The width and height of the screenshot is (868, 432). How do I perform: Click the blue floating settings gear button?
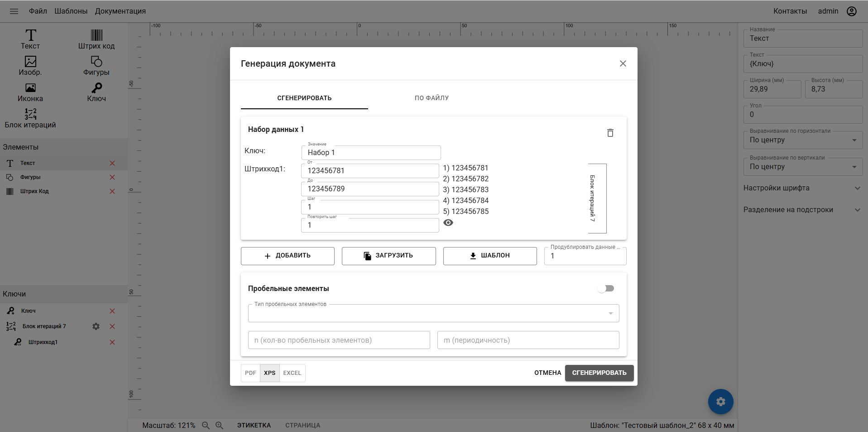[720, 402]
